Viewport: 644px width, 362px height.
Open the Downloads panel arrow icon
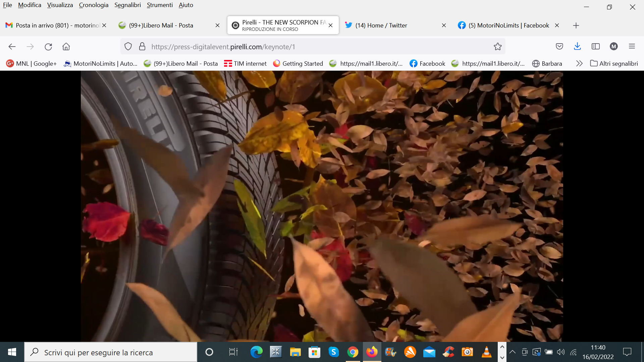click(x=577, y=47)
